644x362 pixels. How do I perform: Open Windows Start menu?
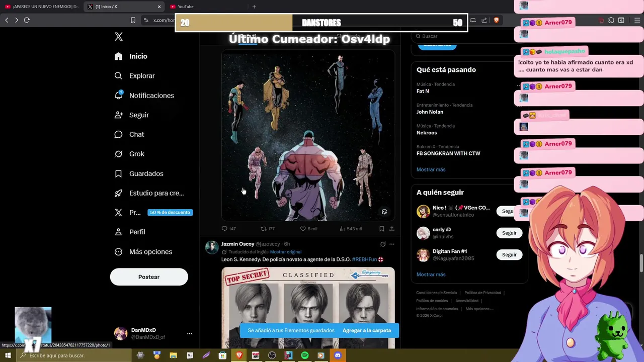click(x=8, y=355)
